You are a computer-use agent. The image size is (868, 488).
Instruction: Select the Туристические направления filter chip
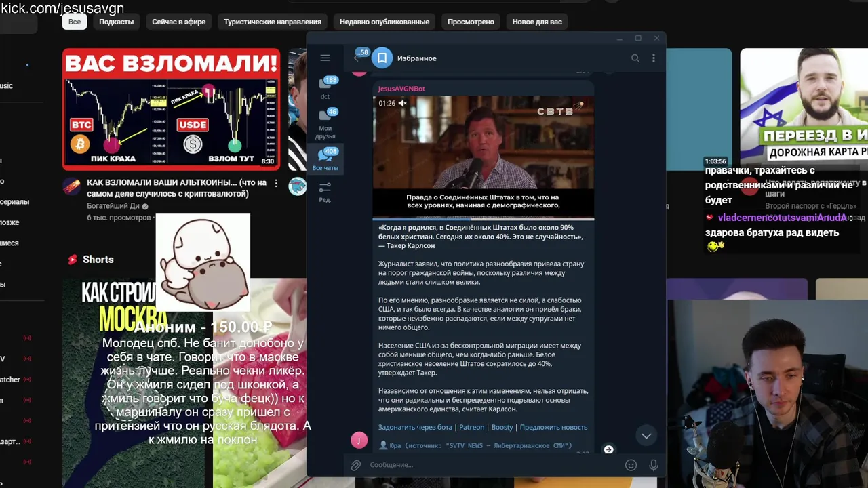pos(273,22)
